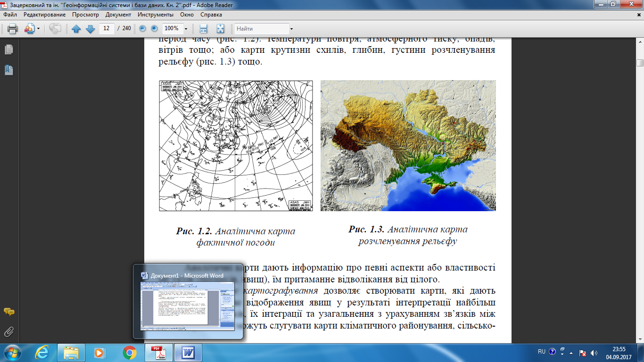Open the Bookmarks panel icon

(x=8, y=70)
